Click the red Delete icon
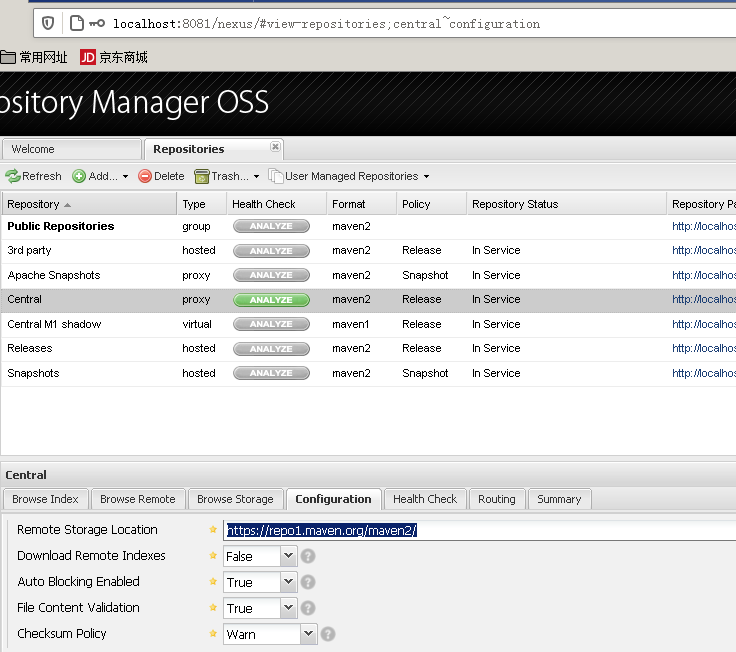Viewport: 736px width, 652px height. (x=145, y=176)
